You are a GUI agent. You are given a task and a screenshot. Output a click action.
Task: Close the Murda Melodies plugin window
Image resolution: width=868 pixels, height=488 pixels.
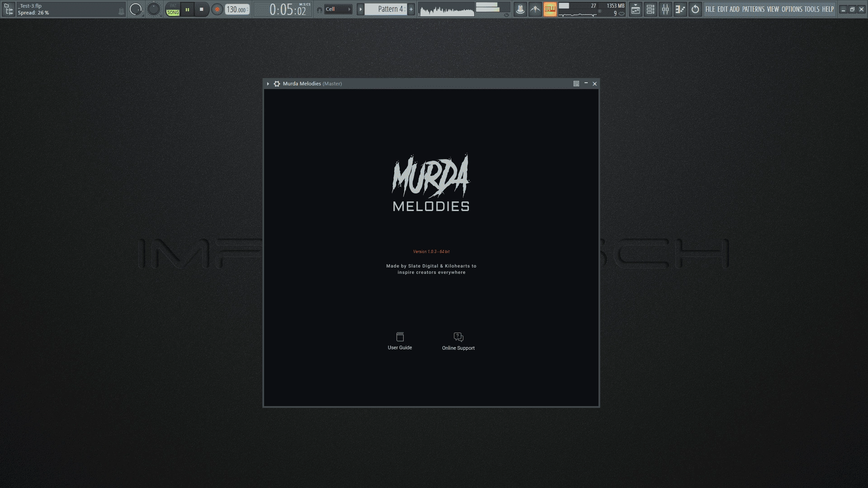coord(595,84)
